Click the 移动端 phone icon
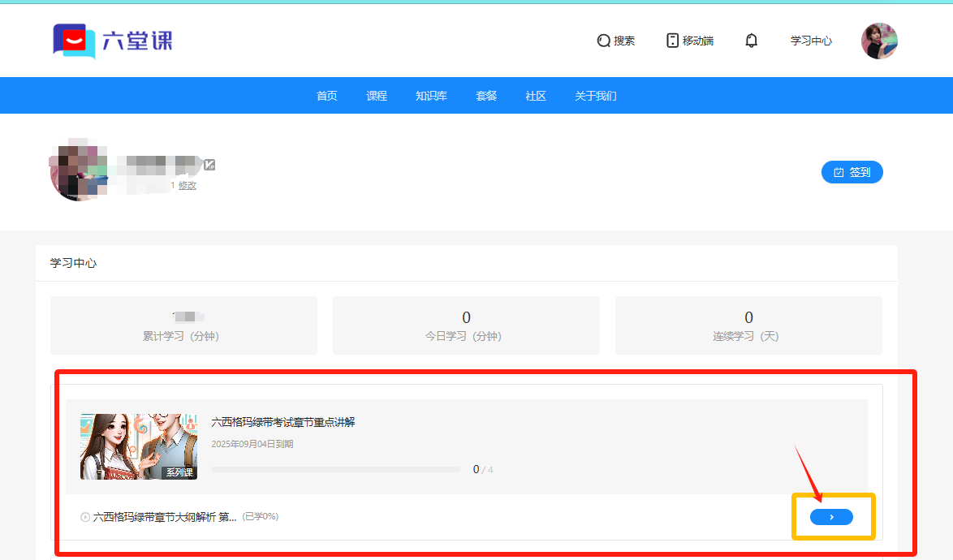The height and width of the screenshot is (560, 953). [672, 41]
